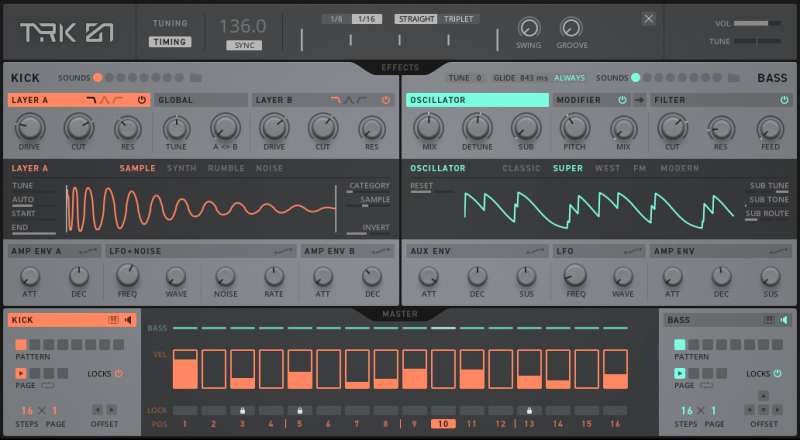Viewport: 800px width, 440px height.
Task: Expand the Effects panel tab
Action: pos(400,68)
